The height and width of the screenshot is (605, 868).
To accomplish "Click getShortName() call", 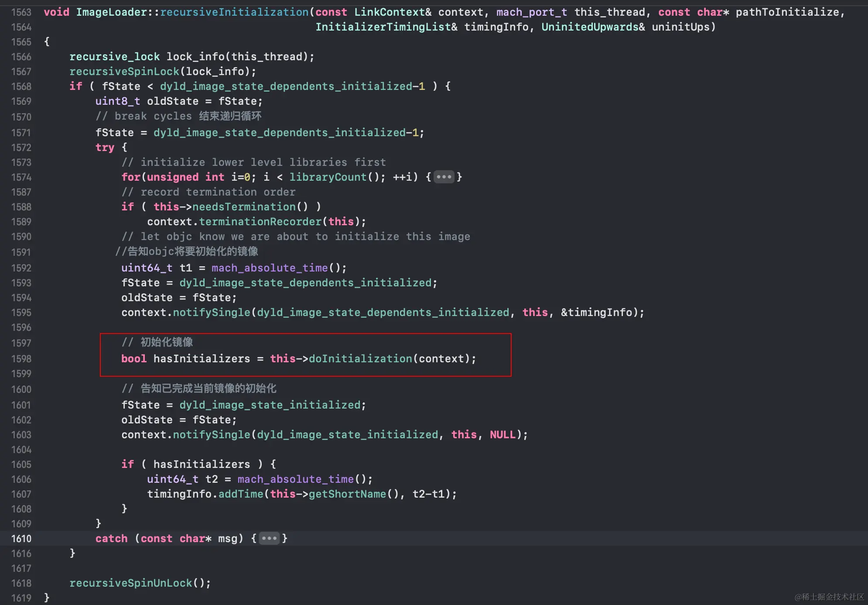I will point(354,494).
